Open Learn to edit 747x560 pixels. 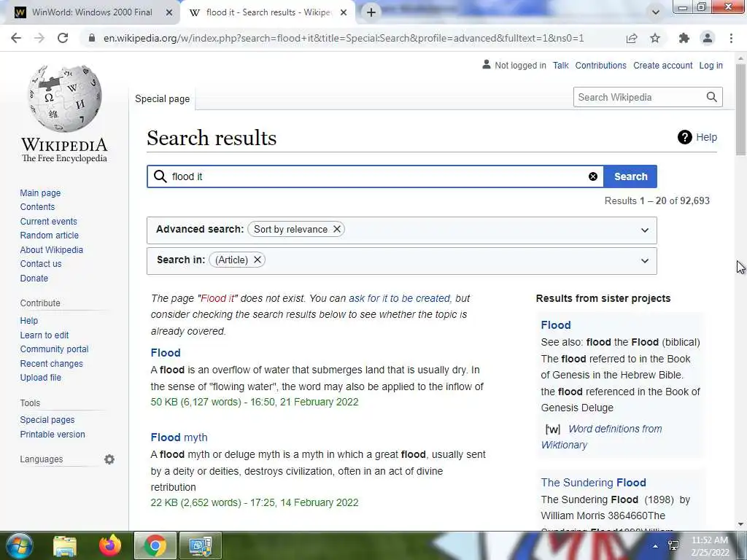(x=44, y=335)
